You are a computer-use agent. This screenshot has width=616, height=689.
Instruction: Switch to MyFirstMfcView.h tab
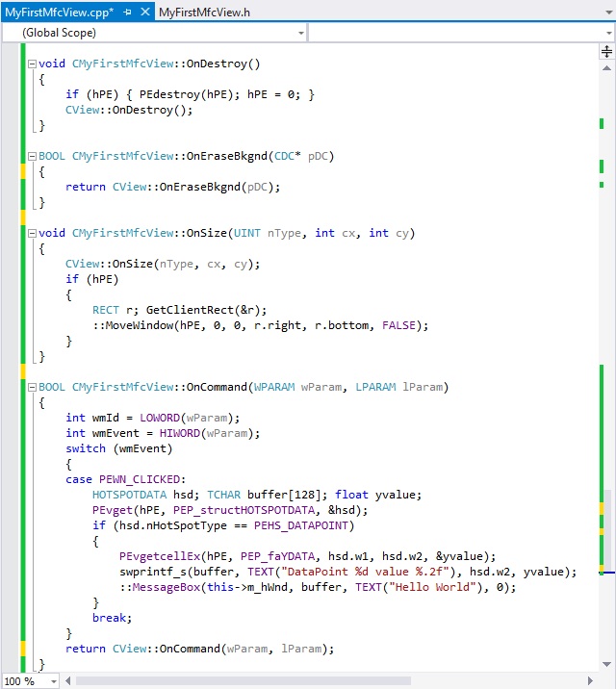(204, 13)
